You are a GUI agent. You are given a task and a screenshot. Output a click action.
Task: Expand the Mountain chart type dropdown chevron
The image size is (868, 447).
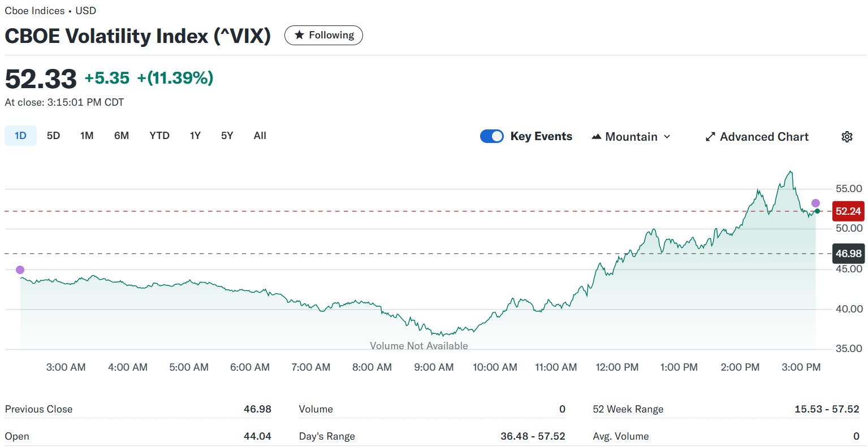point(667,137)
